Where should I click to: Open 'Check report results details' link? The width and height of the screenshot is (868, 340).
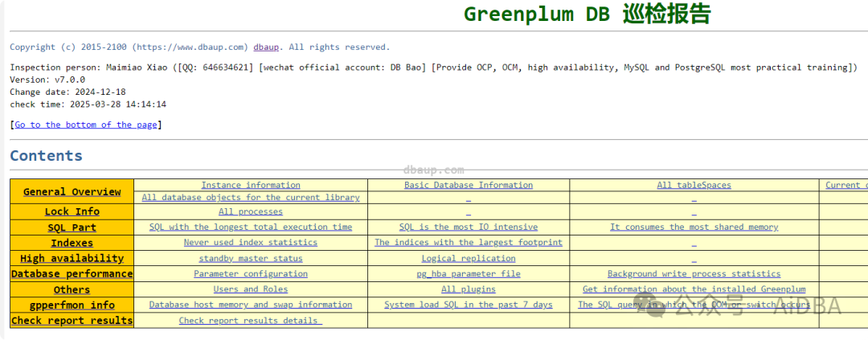(251, 320)
